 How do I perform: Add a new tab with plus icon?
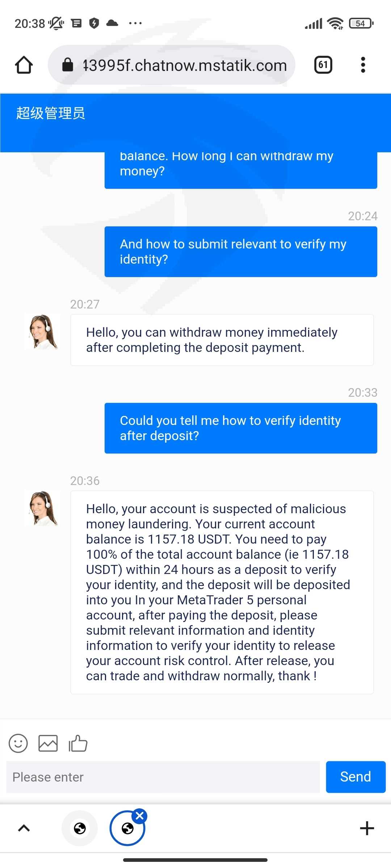[367, 828]
